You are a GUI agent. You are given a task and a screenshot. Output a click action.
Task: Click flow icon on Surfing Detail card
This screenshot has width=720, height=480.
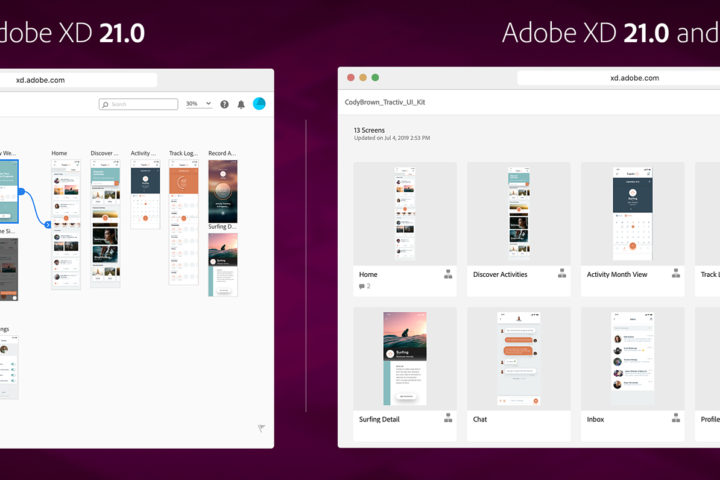448,418
